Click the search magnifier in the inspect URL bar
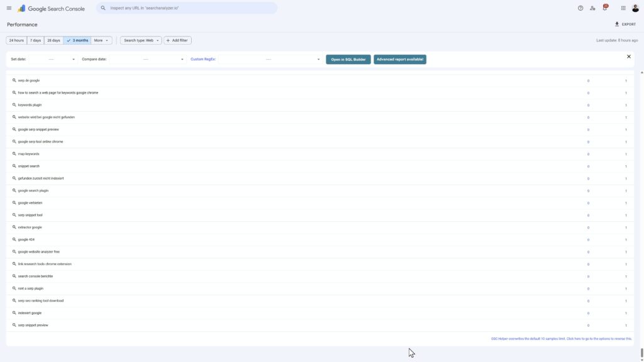 click(x=102, y=7)
